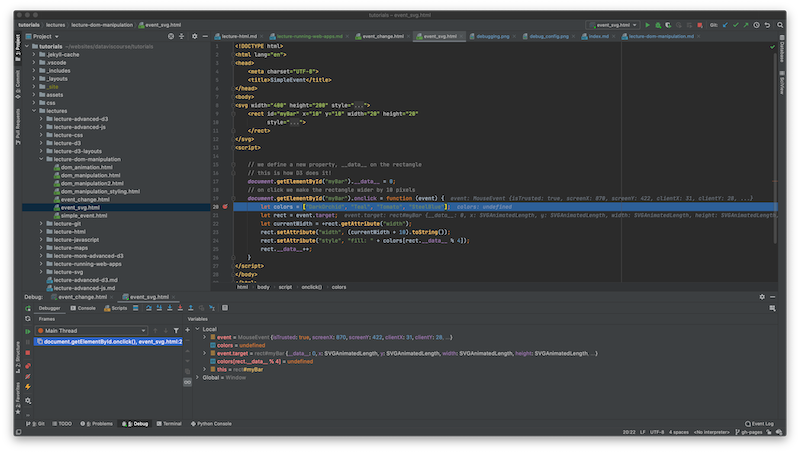Click the onclick() breadcrumb below the editor
The width and height of the screenshot is (800, 453).
(311, 287)
